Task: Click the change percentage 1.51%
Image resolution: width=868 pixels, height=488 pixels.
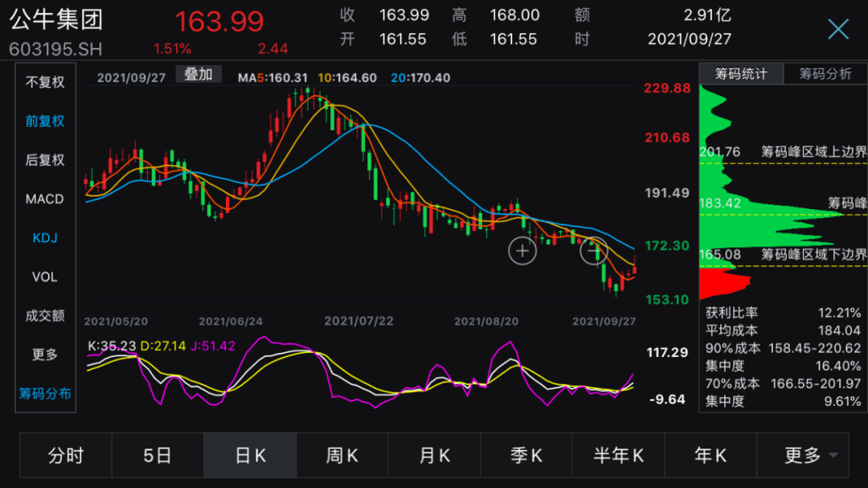Action: pos(172,49)
